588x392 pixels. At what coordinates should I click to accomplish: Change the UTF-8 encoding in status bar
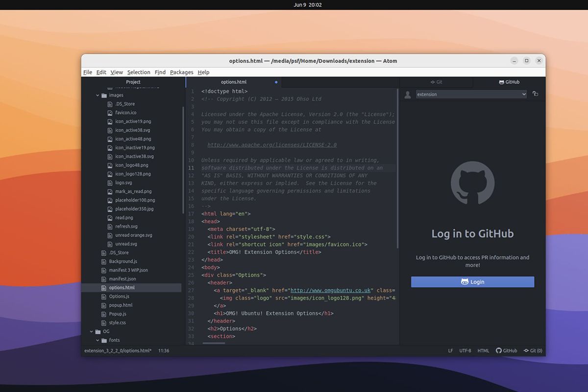[x=465, y=351]
